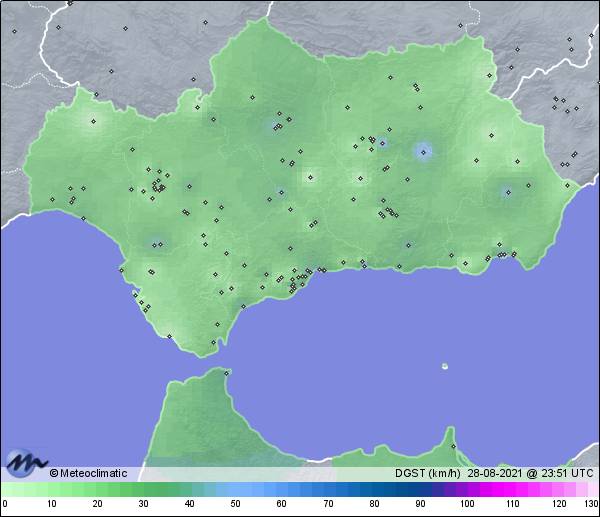This screenshot has width=600, height=517.
Task: Click the pale gust spot in central Andalusia
Action: (309, 178)
